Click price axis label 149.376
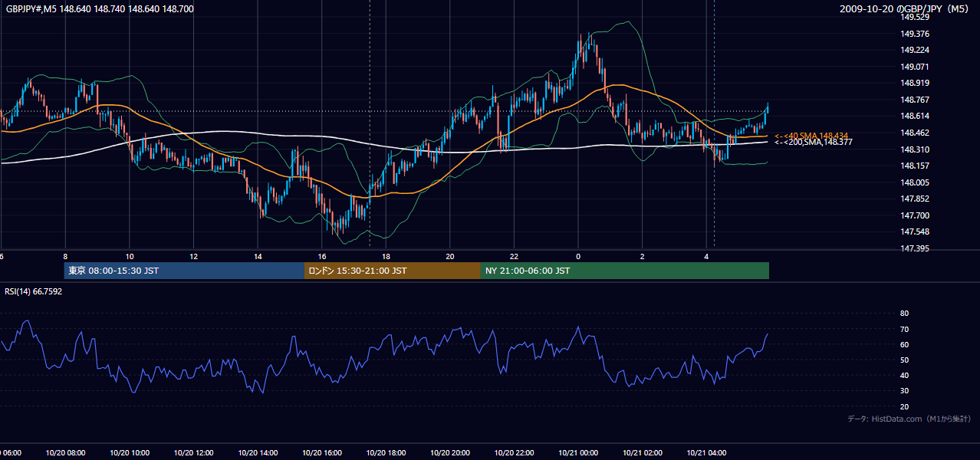Image resolution: width=980 pixels, height=460 pixels. tap(916, 34)
